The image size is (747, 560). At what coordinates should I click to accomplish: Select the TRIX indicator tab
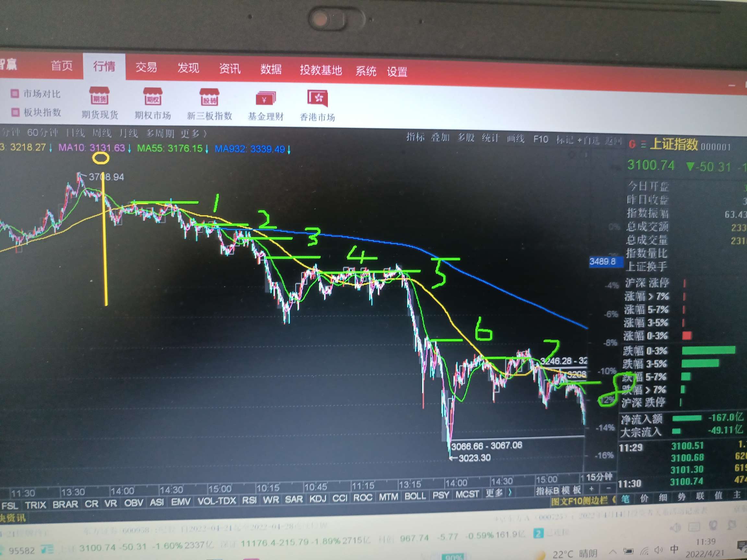point(35,505)
